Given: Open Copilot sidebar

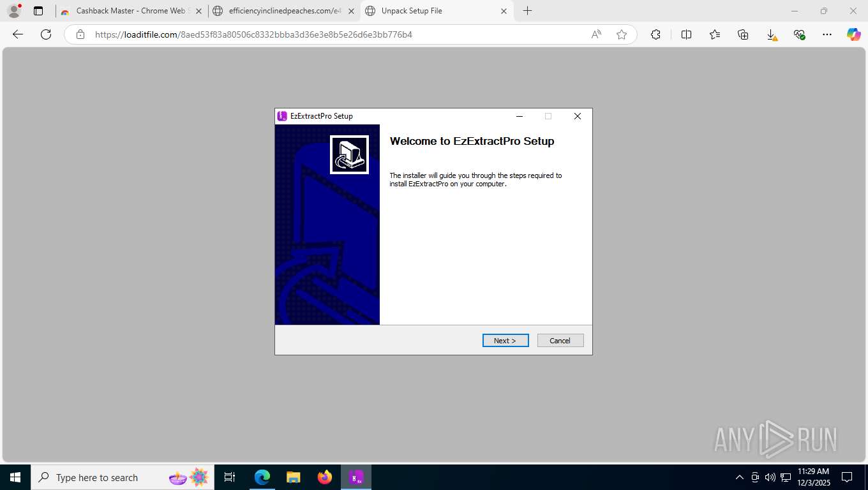Looking at the screenshot, I should pyautogui.click(x=854, y=34).
